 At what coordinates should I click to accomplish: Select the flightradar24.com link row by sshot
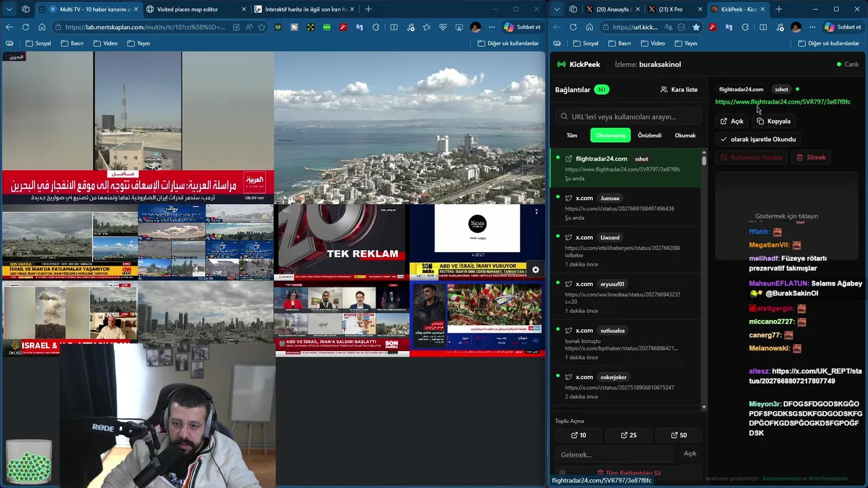pyautogui.click(x=625, y=168)
